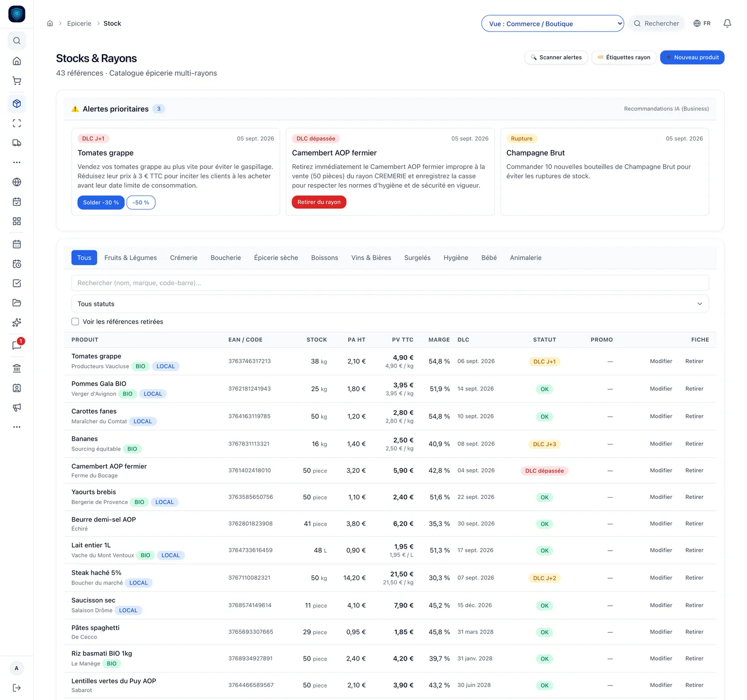The height and width of the screenshot is (700, 747).
Task: Open the globe icon in sidebar
Action: click(x=17, y=182)
